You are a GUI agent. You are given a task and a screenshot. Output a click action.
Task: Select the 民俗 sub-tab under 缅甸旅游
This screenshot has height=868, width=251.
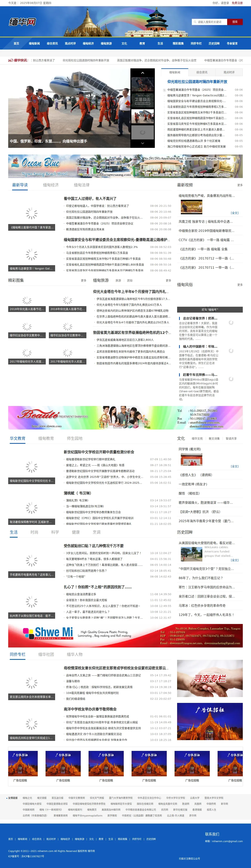click(x=130, y=280)
